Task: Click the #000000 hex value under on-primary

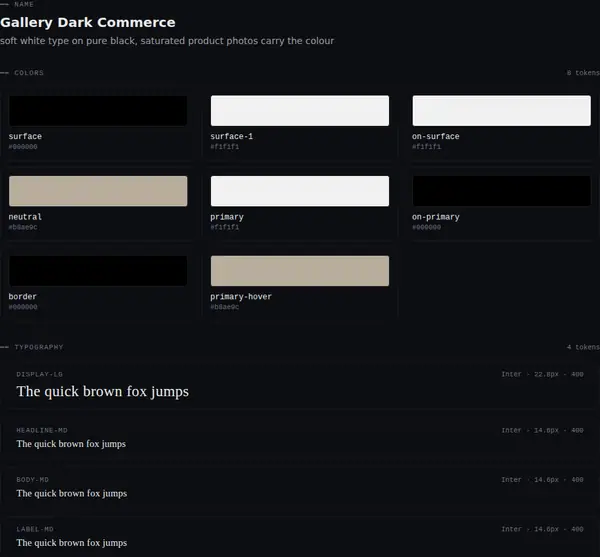Action: pyautogui.click(x=426, y=227)
